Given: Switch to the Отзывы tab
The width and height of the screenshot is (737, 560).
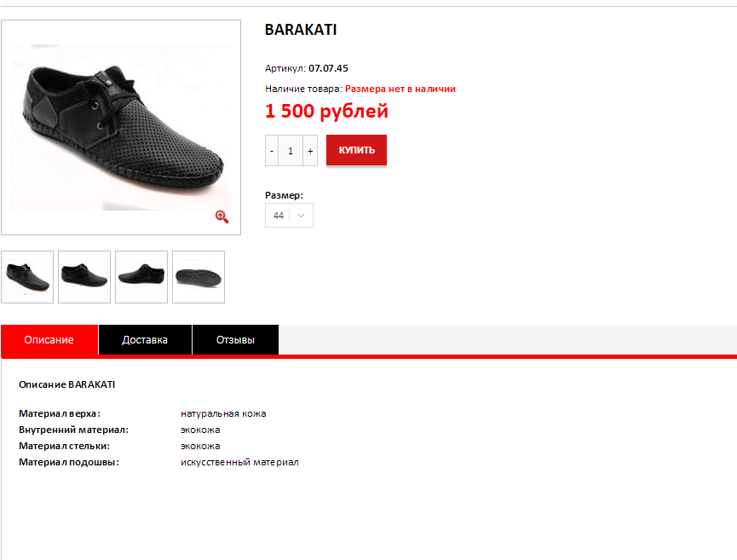Looking at the screenshot, I should click(235, 339).
